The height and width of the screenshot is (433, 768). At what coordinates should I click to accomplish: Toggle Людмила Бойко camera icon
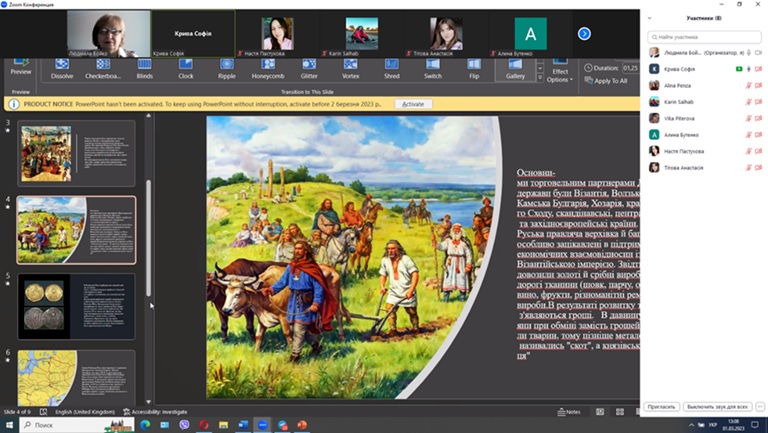758,52
